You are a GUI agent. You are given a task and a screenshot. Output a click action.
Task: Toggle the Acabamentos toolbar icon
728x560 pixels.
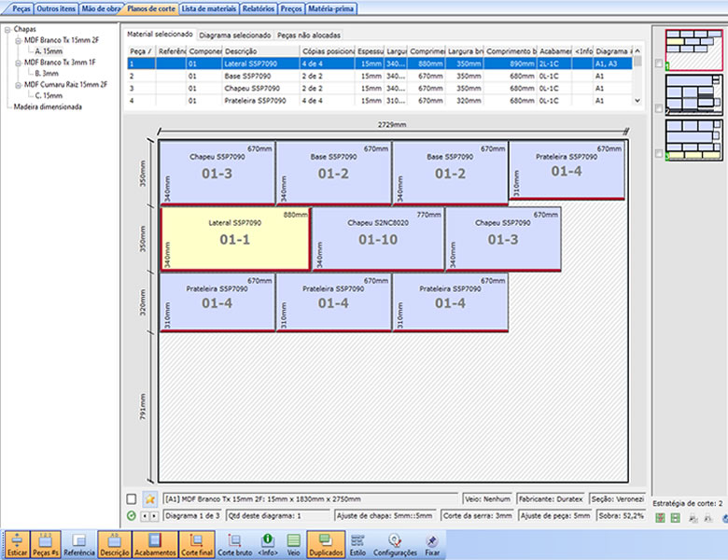(x=153, y=544)
